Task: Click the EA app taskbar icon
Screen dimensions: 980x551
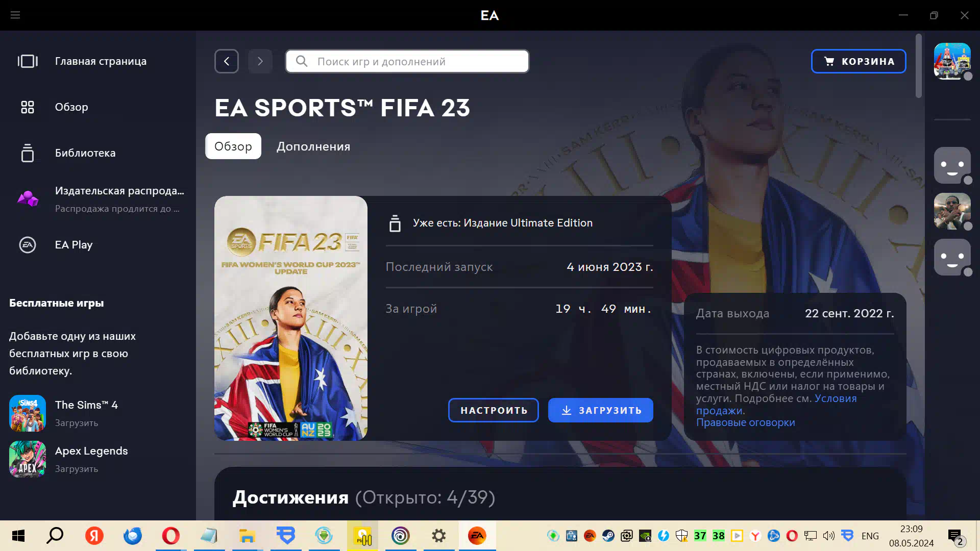Action: [477, 536]
